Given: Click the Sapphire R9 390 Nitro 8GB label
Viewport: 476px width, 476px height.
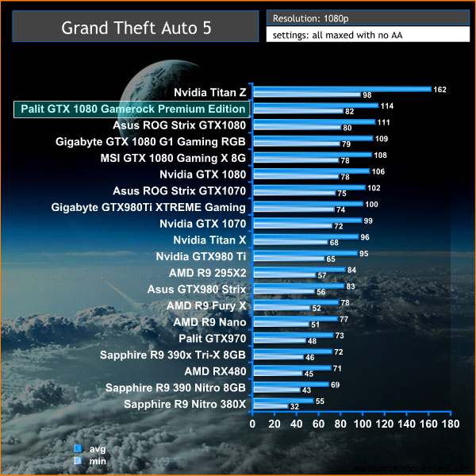Looking at the screenshot, I should click(x=175, y=388).
